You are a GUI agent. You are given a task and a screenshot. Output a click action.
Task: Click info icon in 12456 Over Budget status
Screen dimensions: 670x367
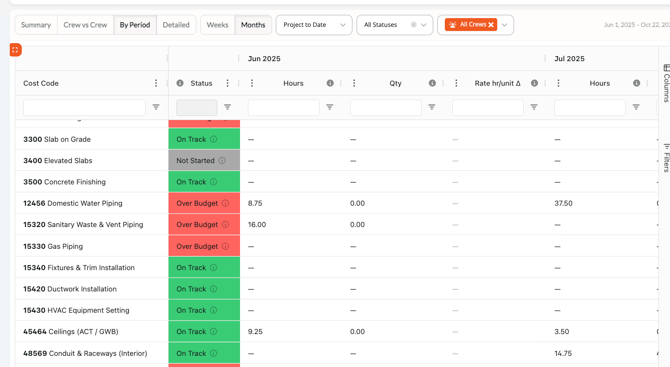click(225, 203)
